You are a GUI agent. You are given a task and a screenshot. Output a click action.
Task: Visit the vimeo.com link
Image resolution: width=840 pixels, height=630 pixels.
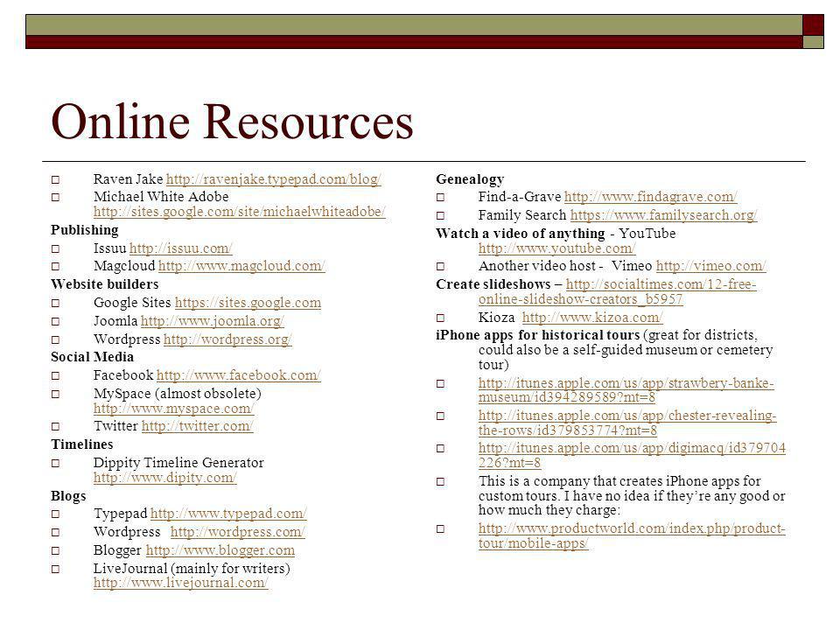pyautogui.click(x=710, y=266)
